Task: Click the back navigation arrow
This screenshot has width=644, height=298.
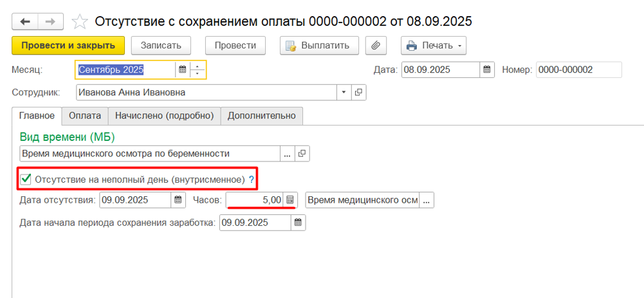Action: click(x=25, y=21)
